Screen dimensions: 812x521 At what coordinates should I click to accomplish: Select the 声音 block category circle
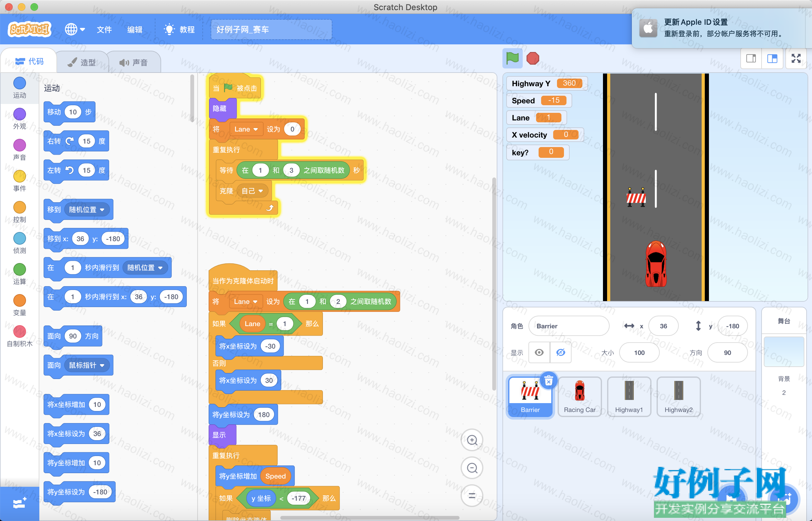[20, 145]
